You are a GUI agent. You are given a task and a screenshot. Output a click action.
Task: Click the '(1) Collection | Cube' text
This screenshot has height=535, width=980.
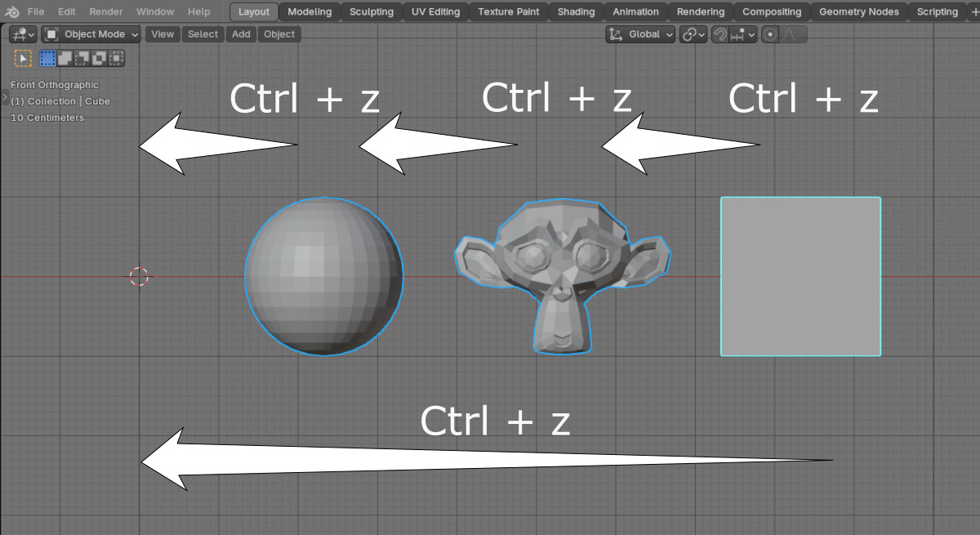pos(60,101)
